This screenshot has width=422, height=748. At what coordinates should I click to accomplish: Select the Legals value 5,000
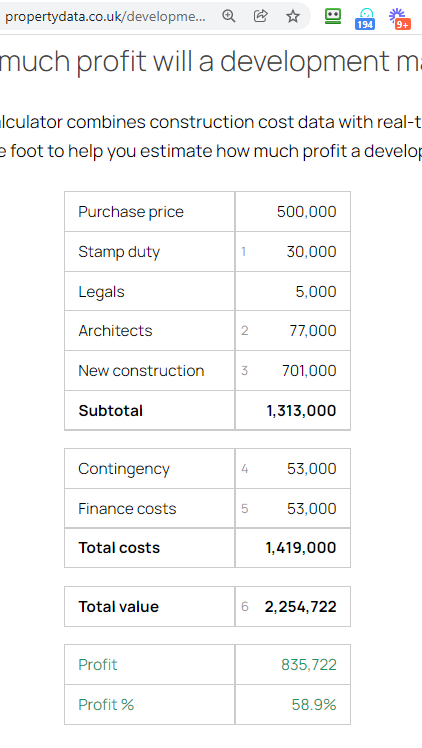click(x=316, y=291)
